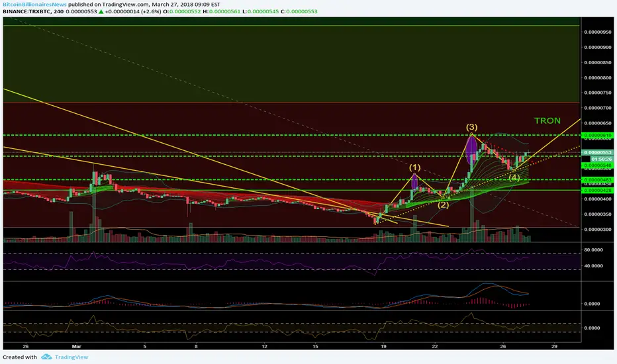The width and height of the screenshot is (617, 364).
Task: Click the green TRON chart label
Action: click(547, 121)
